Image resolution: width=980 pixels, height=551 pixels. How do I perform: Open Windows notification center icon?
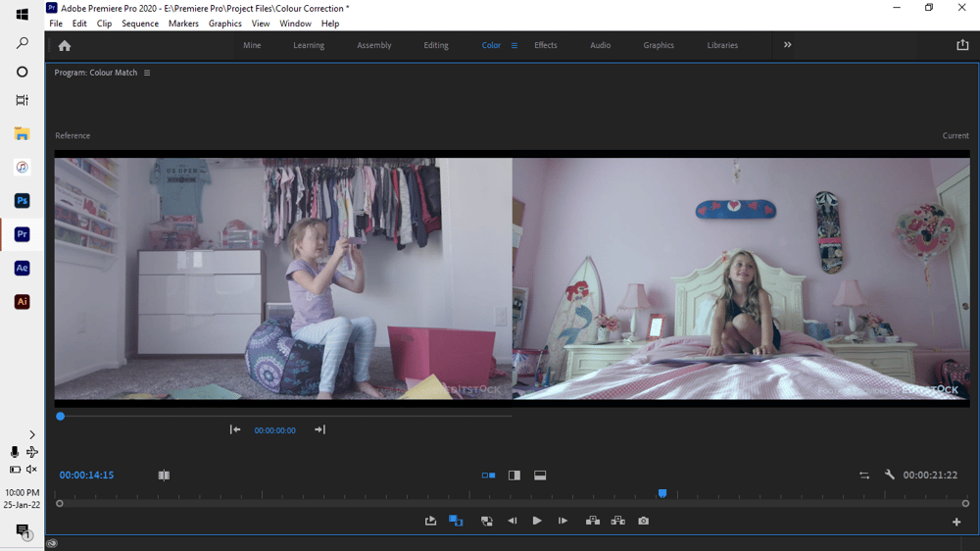(24, 531)
